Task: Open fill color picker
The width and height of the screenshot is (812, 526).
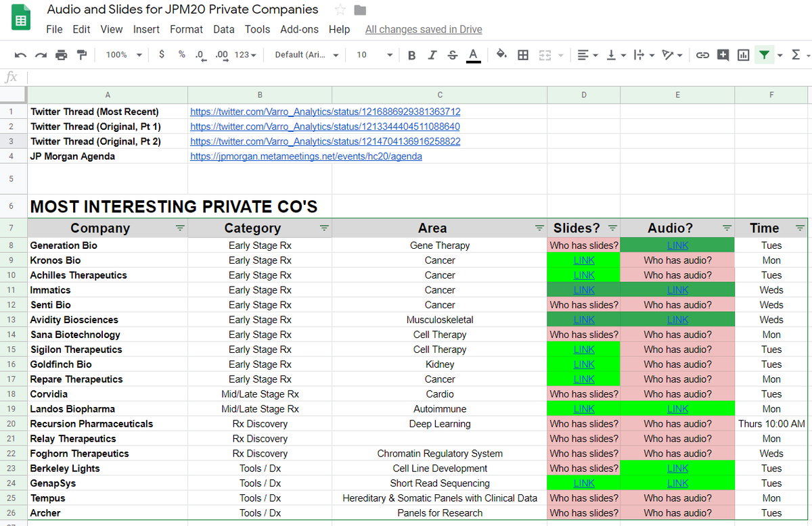Action: pos(501,55)
